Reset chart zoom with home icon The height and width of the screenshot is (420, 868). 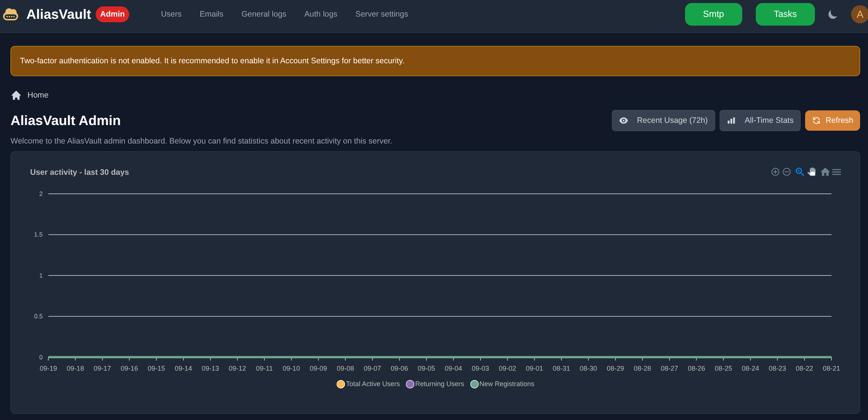[x=825, y=172]
